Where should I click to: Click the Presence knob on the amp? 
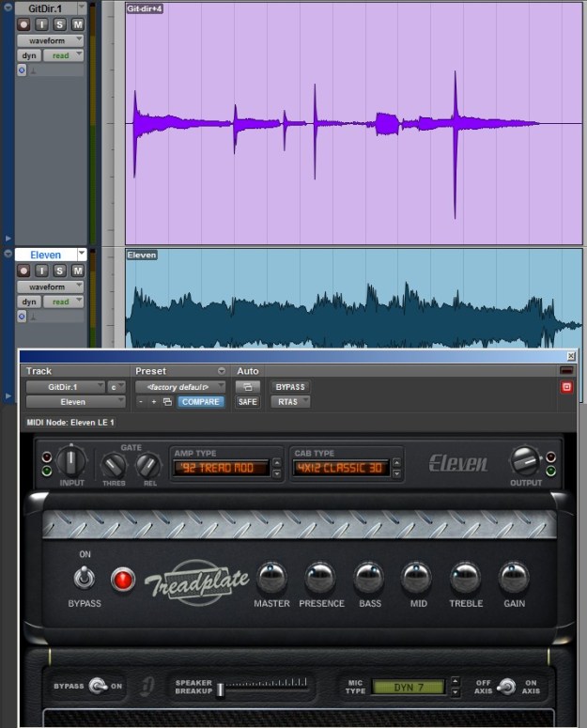pyautogui.click(x=320, y=577)
